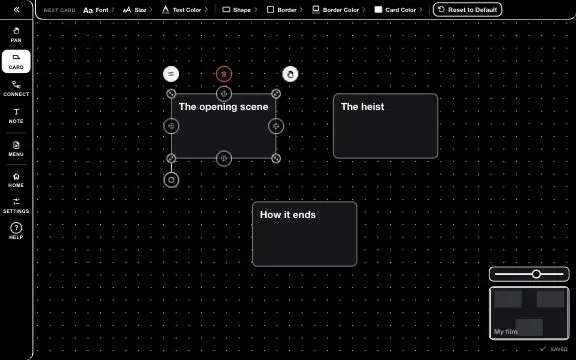Click the right edge connector handle
Viewport: 576px width, 360px height.
(x=276, y=126)
